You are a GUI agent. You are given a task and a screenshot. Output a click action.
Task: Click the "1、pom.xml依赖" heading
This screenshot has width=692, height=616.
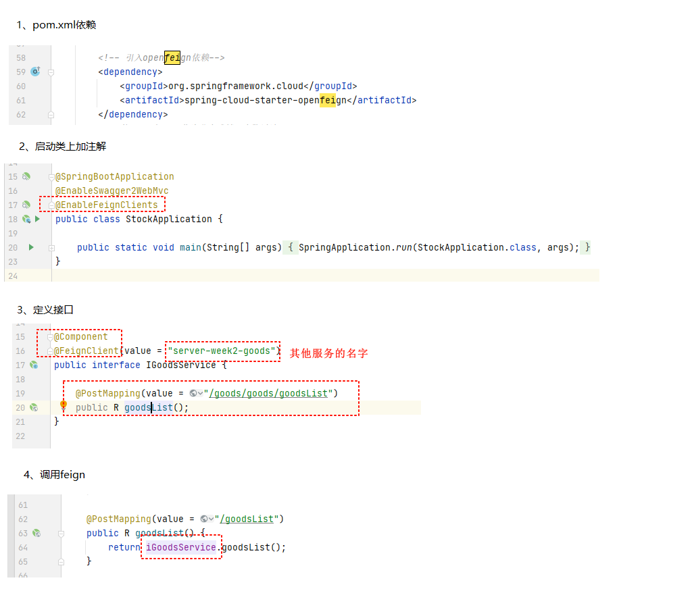pos(57,25)
